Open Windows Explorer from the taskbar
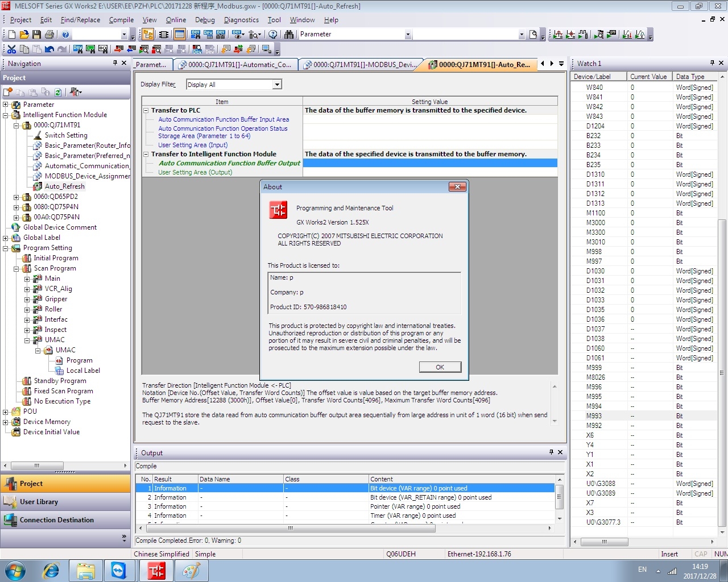Viewport: 728px width, 582px height. tap(85, 571)
